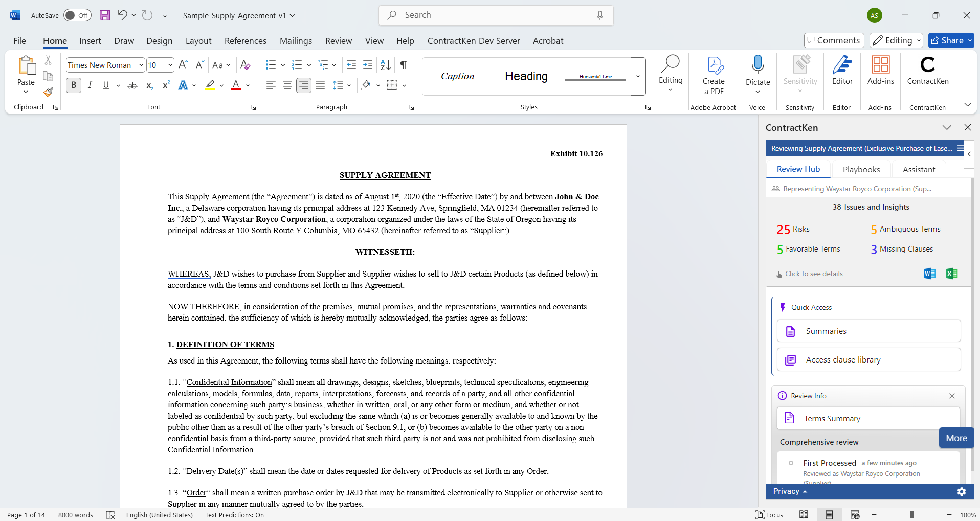Open the Editor proofing tool
The width and height of the screenshot is (980, 521).
(x=842, y=71)
